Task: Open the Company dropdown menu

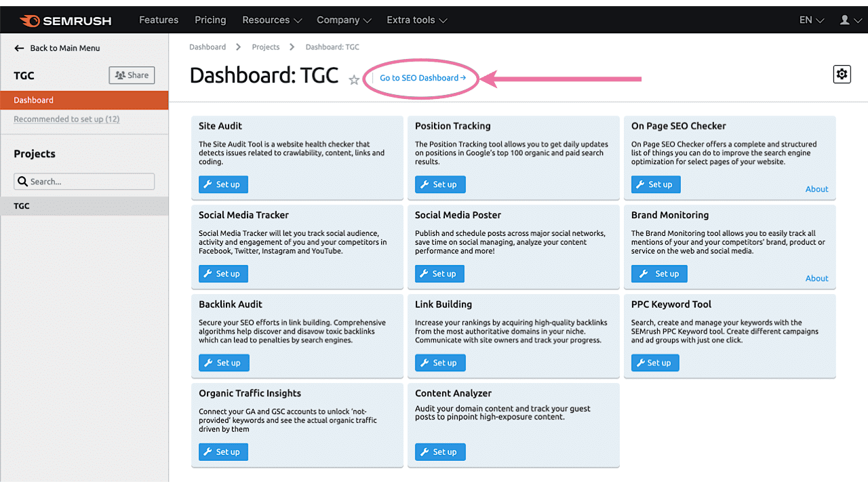Action: pos(343,20)
